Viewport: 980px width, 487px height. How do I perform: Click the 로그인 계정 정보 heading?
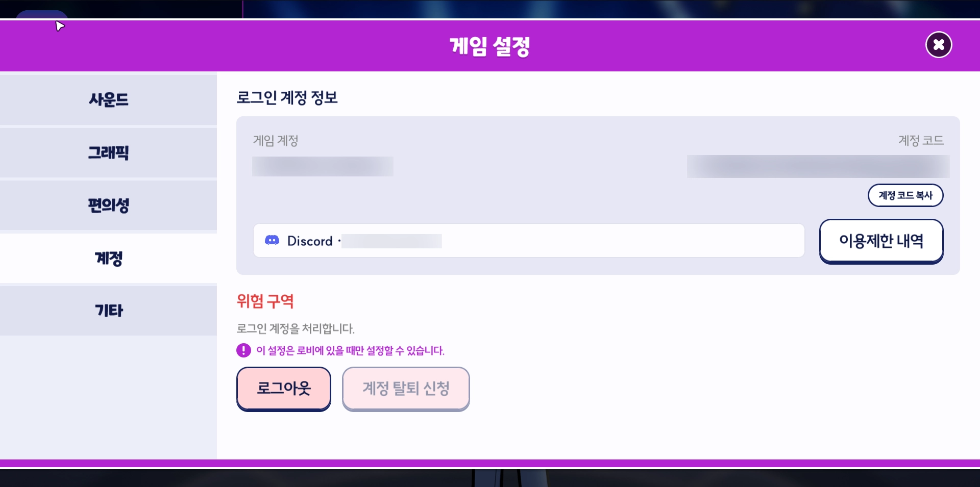pos(287,97)
